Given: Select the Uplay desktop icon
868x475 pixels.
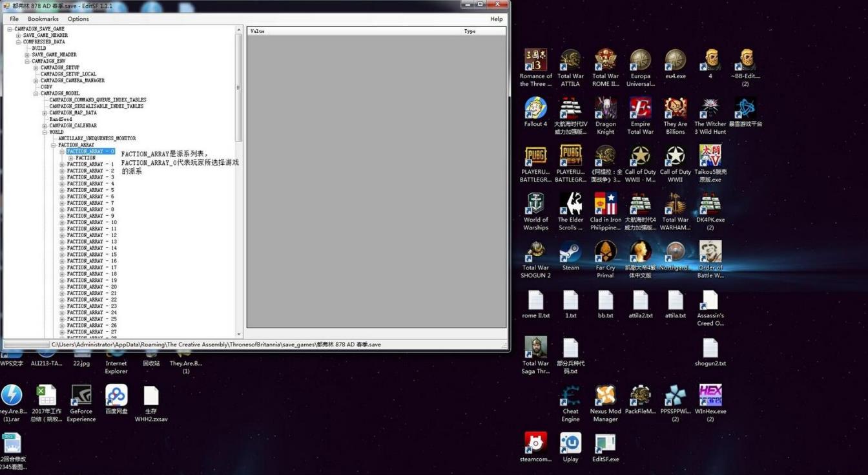Looking at the screenshot, I should tap(570, 444).
